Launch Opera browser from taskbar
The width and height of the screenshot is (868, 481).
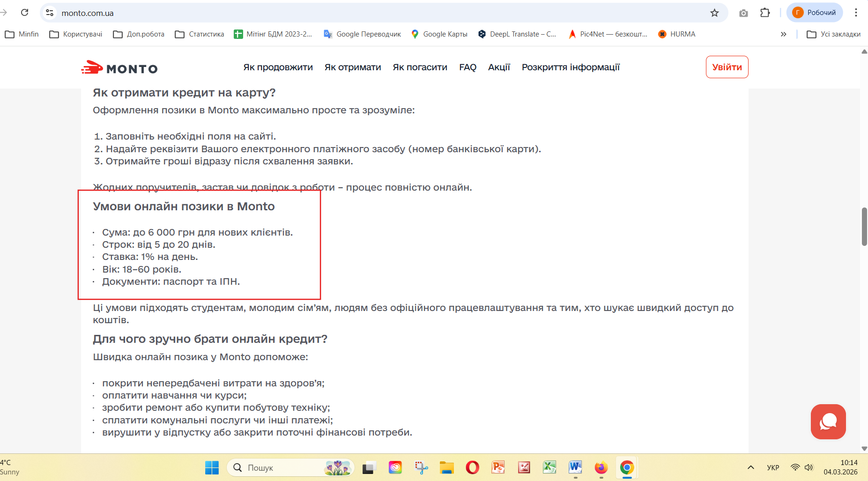[473, 467]
